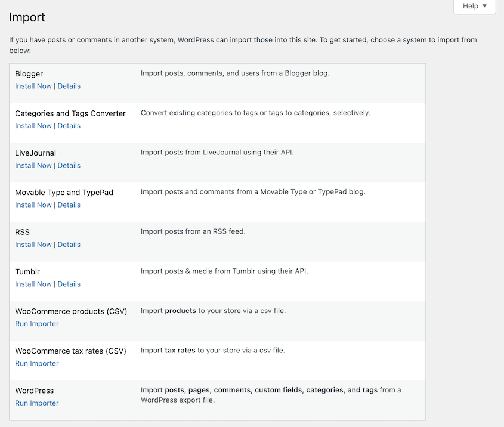
Task: Click the import tax rates description
Action: tap(213, 350)
